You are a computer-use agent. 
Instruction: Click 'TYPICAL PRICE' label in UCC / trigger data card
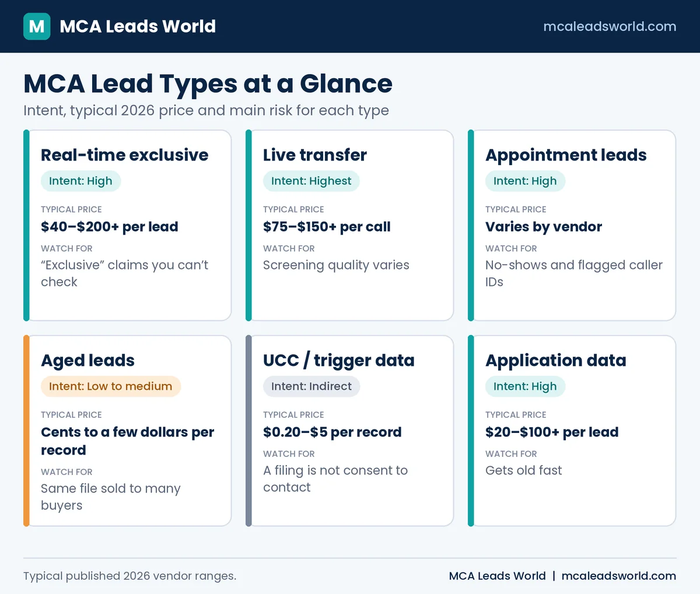293,415
